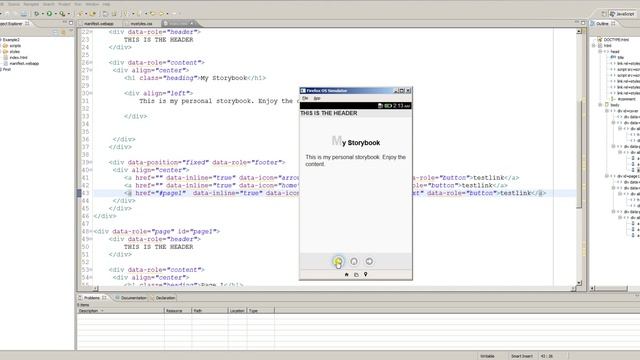Click the Debug toolbar icon
The height and width of the screenshot is (360, 640).
[x=36, y=13]
